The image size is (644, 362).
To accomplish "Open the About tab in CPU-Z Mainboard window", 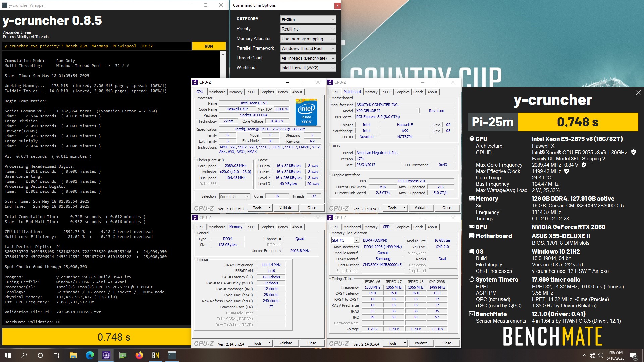I will [432, 92].
